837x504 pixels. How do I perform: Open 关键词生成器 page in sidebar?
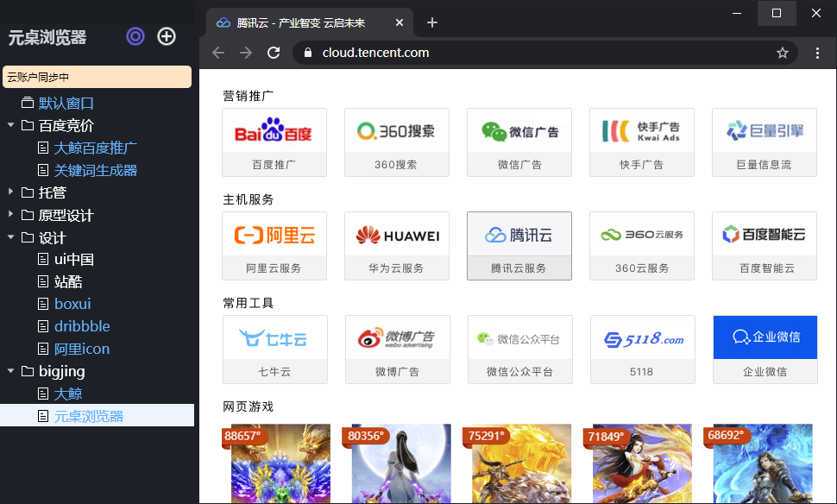tap(98, 170)
